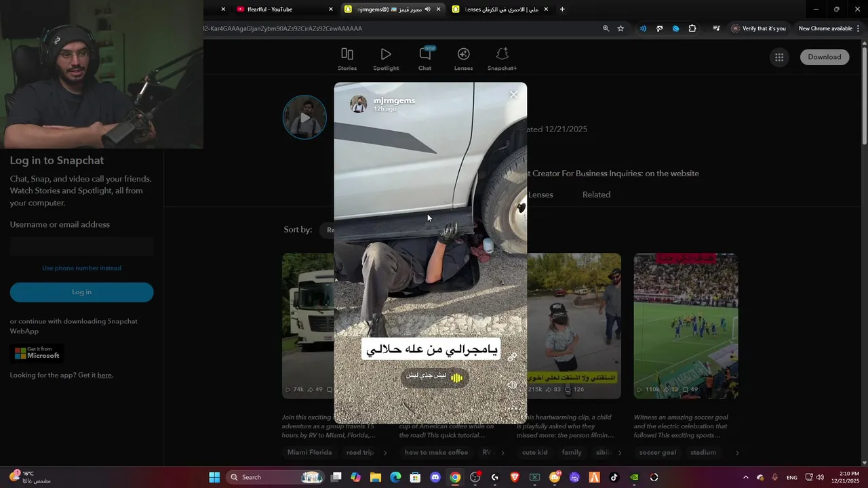Select the soccer goal tag
Image resolution: width=868 pixels, height=488 pixels.
[x=658, y=452]
